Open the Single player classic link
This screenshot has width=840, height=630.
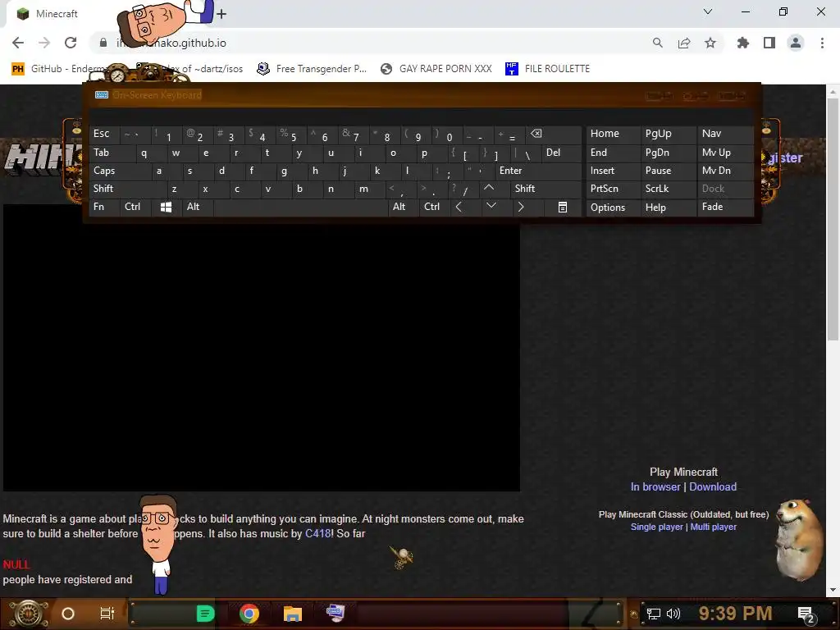coord(657,527)
